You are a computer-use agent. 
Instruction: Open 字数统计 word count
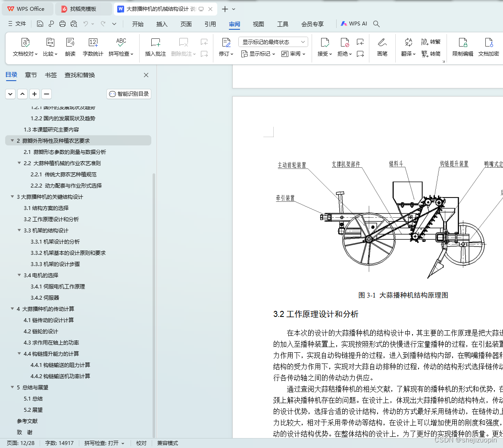tap(93, 47)
